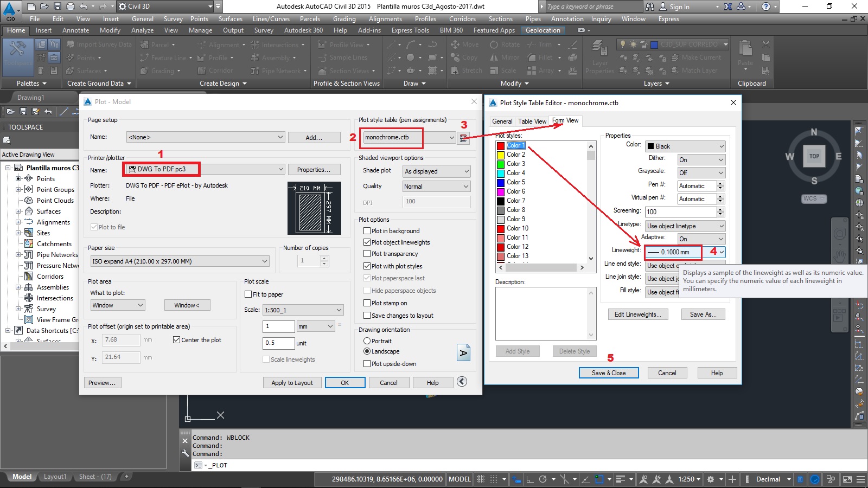Open the Geolocation ribbon tab
Viewport: 868px width, 488px height.
(542, 30)
